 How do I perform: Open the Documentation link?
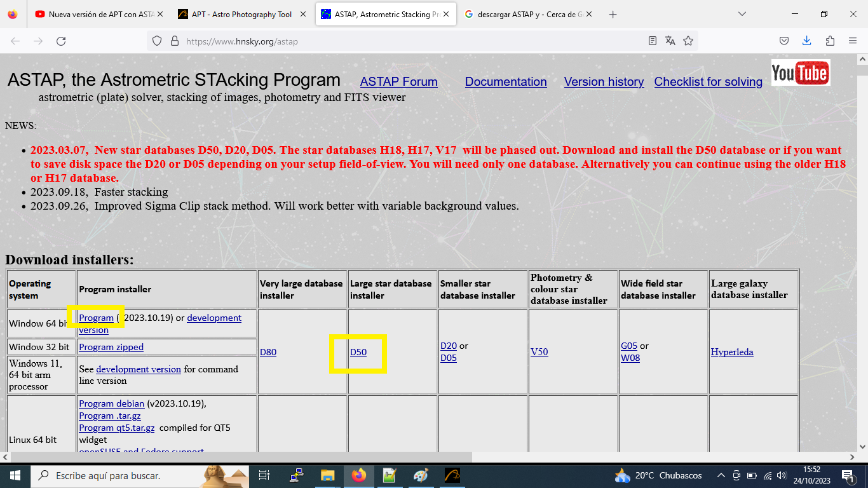coord(506,82)
